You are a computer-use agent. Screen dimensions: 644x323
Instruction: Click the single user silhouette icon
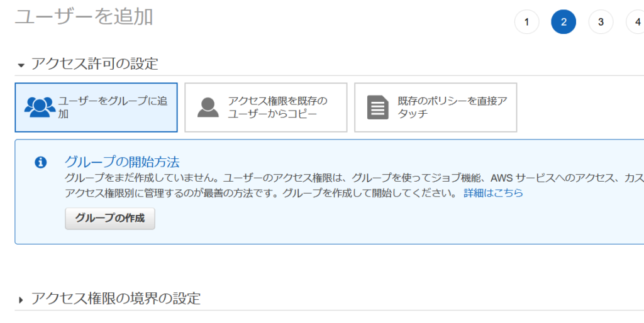[x=208, y=107]
